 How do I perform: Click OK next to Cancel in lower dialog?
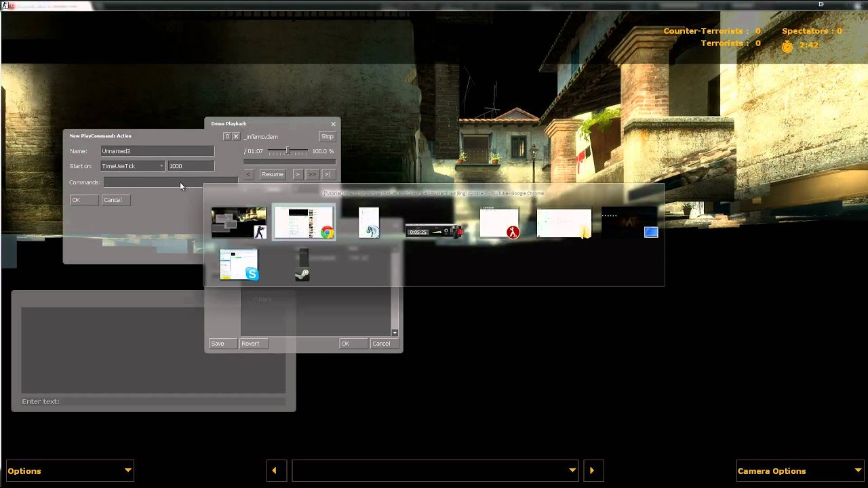click(353, 344)
